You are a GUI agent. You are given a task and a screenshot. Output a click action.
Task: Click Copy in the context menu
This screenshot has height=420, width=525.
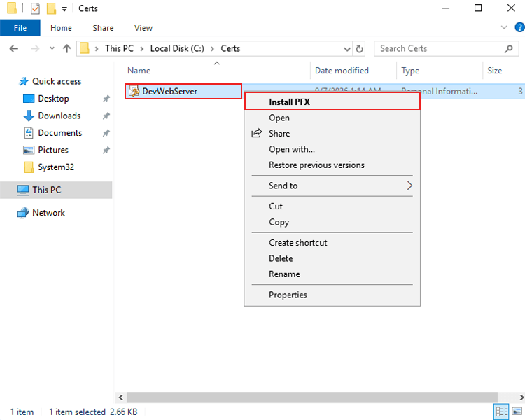tap(332, 222)
